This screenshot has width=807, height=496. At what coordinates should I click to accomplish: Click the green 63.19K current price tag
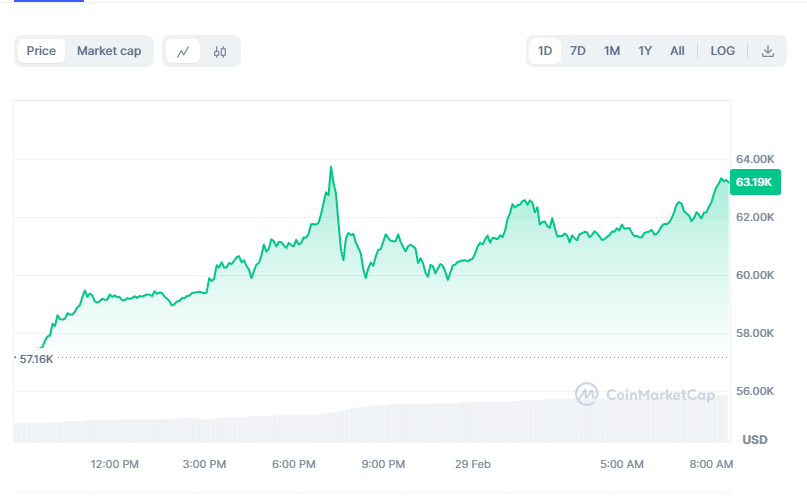click(x=753, y=182)
